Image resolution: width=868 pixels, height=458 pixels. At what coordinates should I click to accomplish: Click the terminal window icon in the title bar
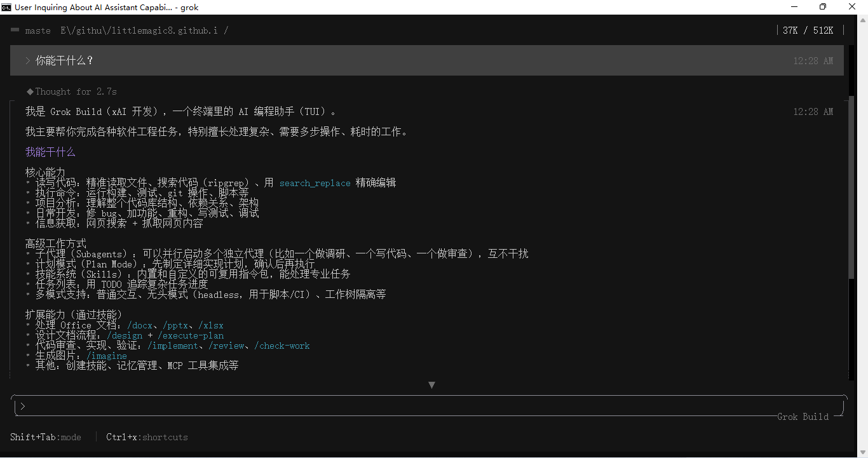[x=6, y=7]
